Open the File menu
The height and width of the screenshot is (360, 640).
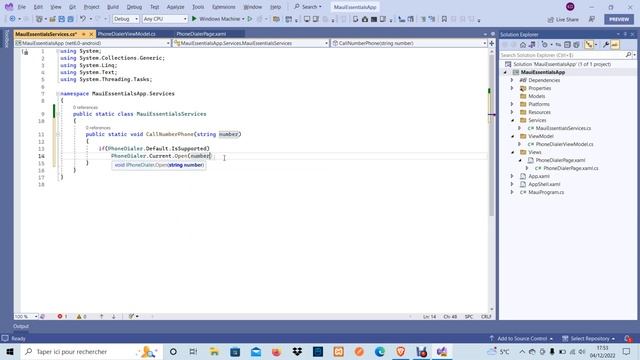pos(22,7)
